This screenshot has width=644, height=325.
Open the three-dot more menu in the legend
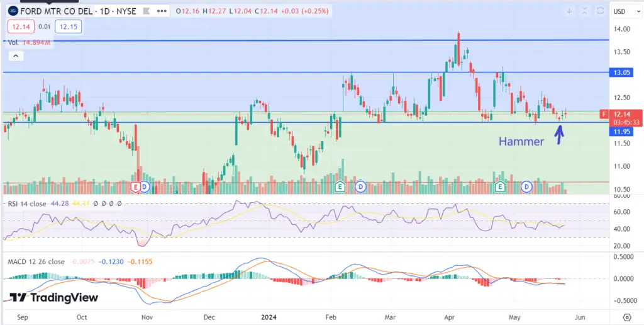(162, 11)
